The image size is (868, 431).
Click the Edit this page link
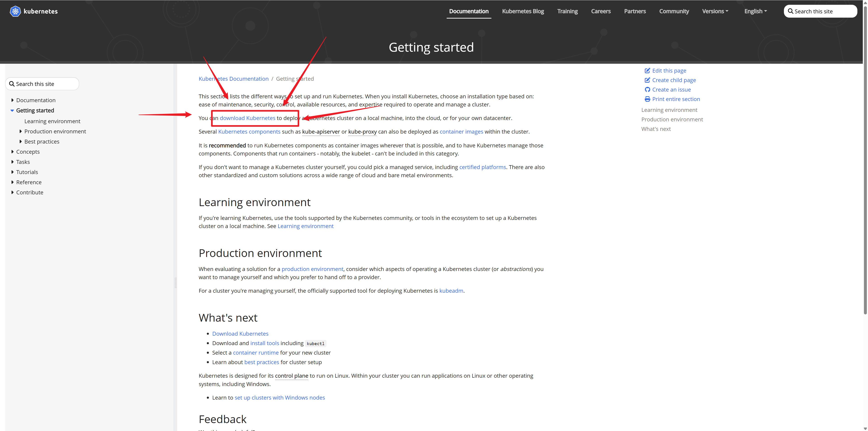click(x=669, y=71)
